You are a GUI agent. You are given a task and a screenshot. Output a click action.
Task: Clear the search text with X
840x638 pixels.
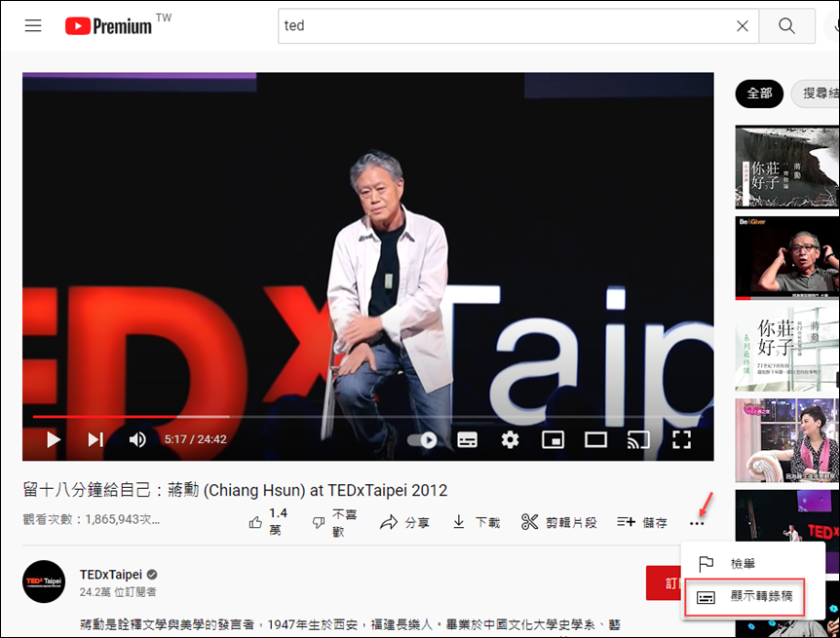742,25
